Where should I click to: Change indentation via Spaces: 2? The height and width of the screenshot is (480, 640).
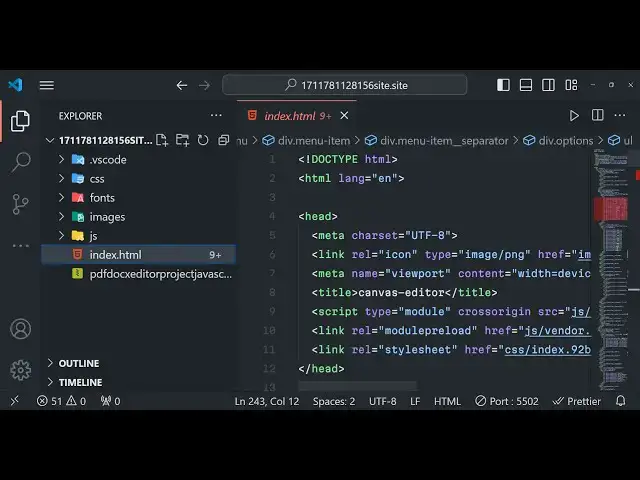[x=334, y=401]
